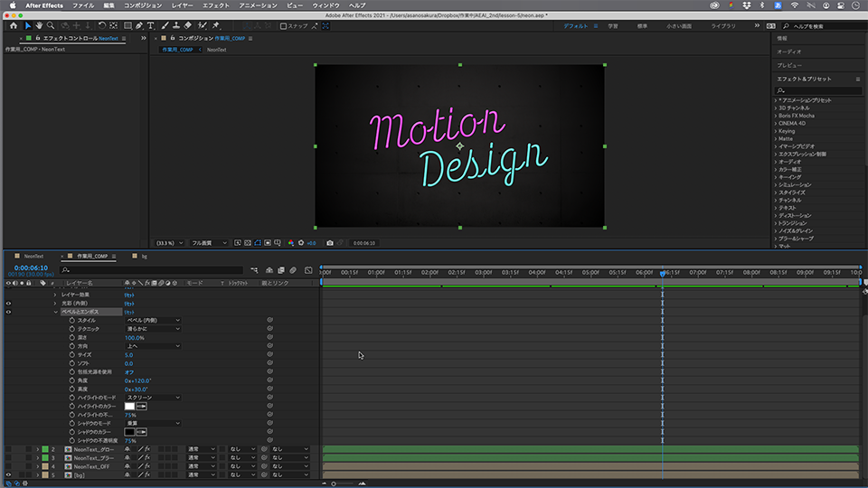Image resolution: width=868 pixels, height=488 pixels.
Task: Click the shy layers icon in timeline
Action: (269, 270)
